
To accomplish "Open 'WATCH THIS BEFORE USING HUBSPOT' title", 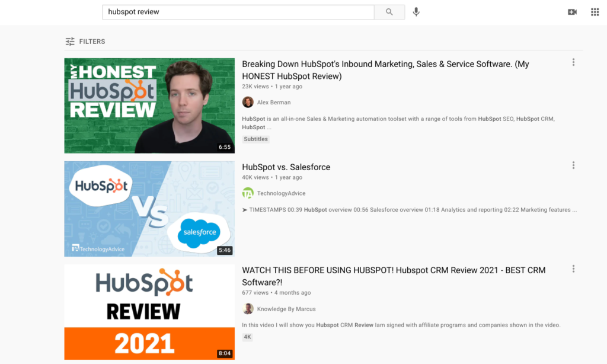I will [394, 270].
